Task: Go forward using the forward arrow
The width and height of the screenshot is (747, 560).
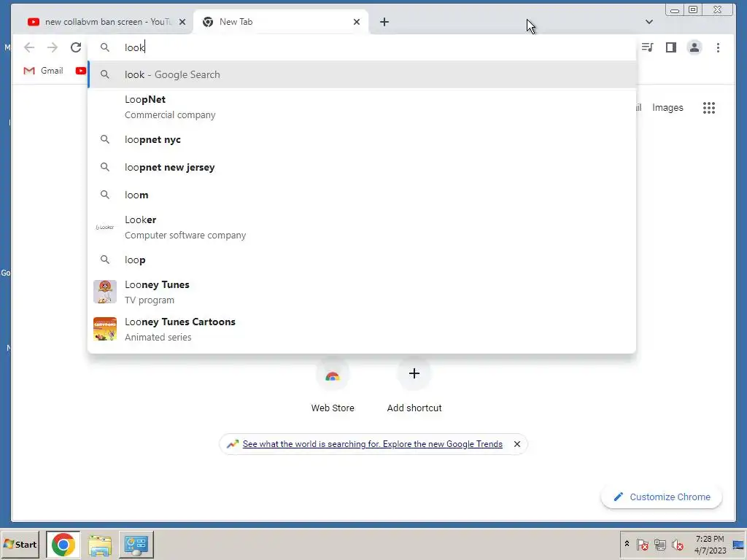Action: pos(53,47)
